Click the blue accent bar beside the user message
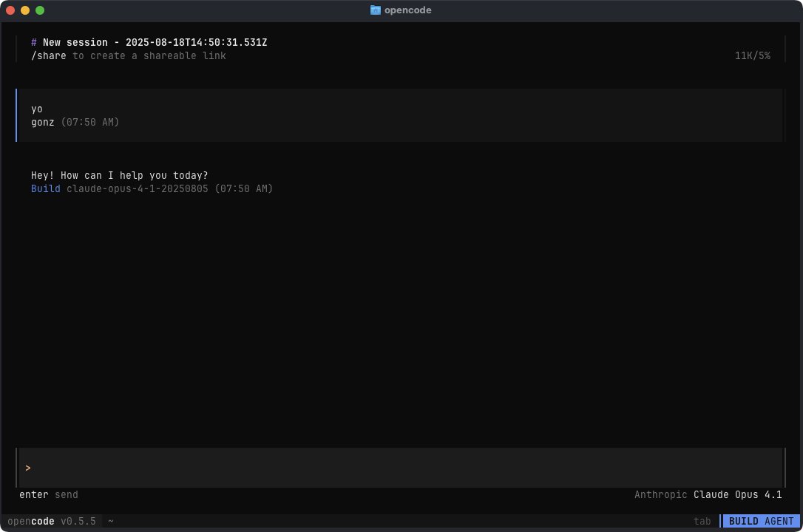Screen dimensions: 803x532 coord(16,115)
